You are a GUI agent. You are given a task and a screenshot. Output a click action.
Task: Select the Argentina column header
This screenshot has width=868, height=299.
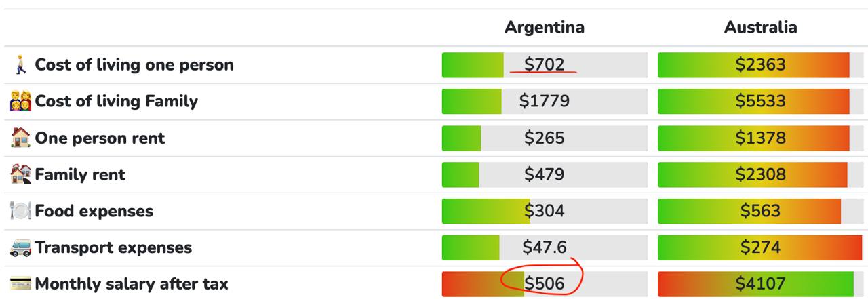click(x=544, y=27)
